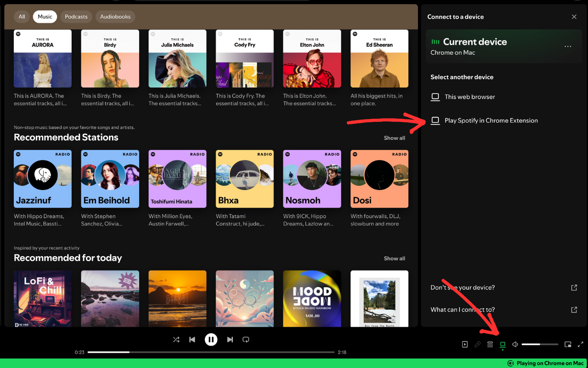Select the Audiobooks filter tab

(115, 17)
